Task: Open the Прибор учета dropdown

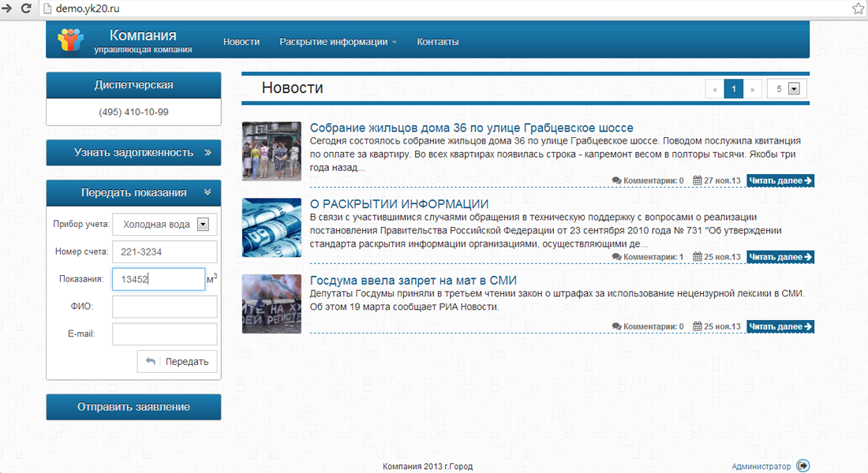Action: coord(203,225)
